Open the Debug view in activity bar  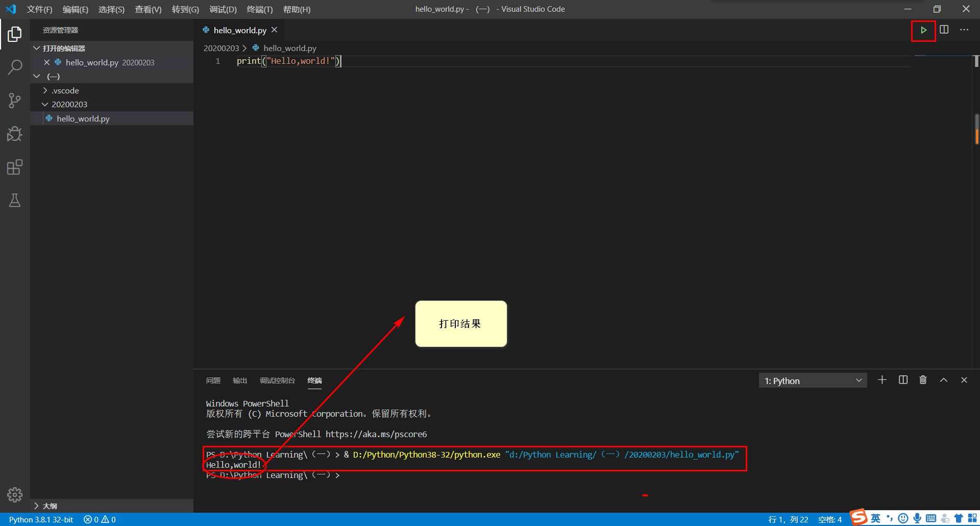pos(15,134)
